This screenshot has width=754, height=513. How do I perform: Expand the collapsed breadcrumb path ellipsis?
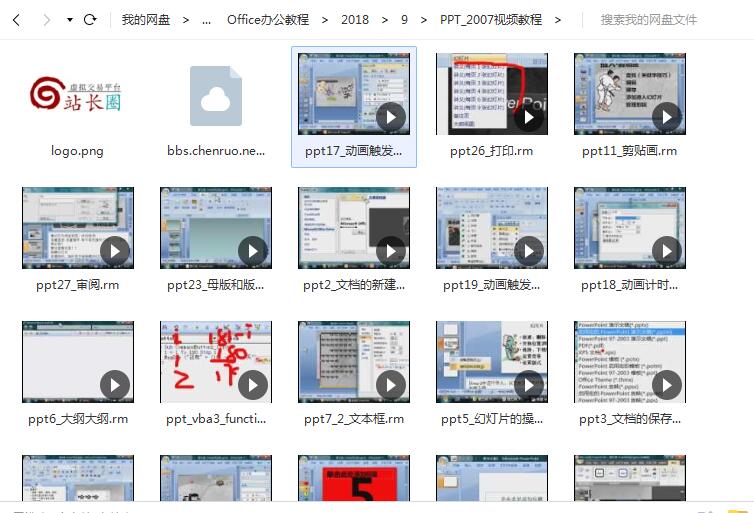pos(206,19)
